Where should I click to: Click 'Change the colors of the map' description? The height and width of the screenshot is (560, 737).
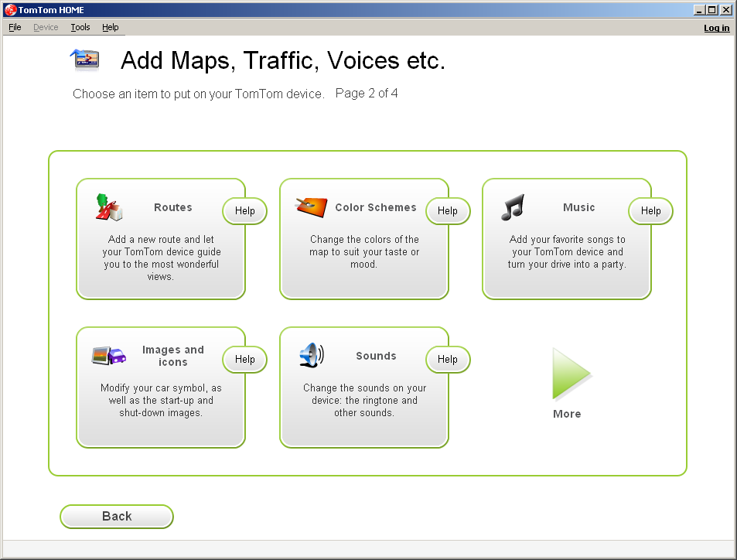[364, 251]
